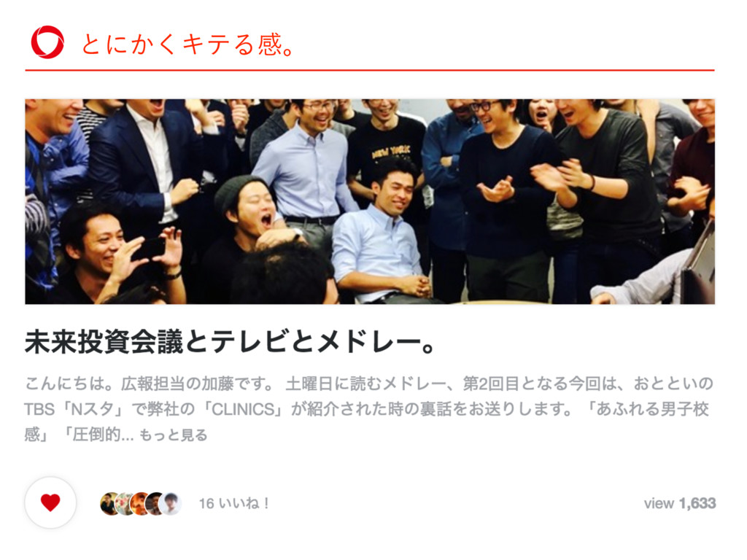
Task: Show who liked via 16 いいね！
Action: pos(234,503)
